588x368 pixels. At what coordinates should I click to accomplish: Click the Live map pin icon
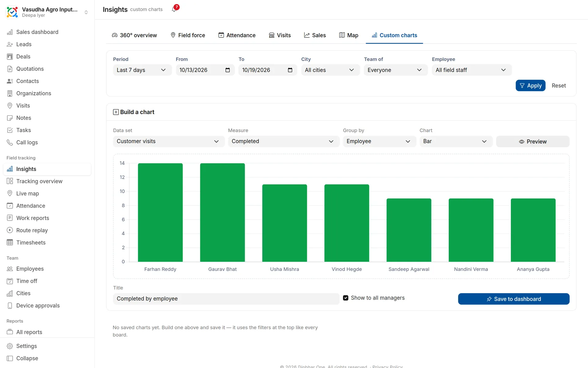tap(10, 194)
